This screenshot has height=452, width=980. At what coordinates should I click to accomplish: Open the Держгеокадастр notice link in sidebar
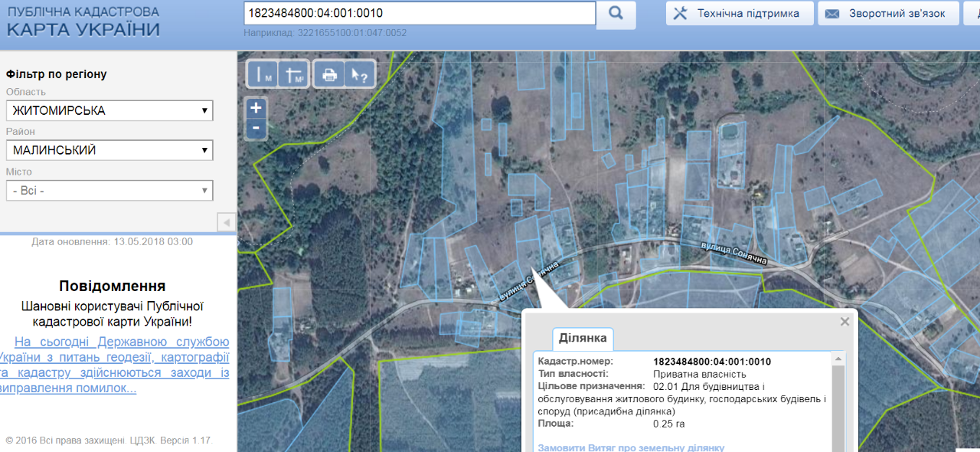point(113,365)
